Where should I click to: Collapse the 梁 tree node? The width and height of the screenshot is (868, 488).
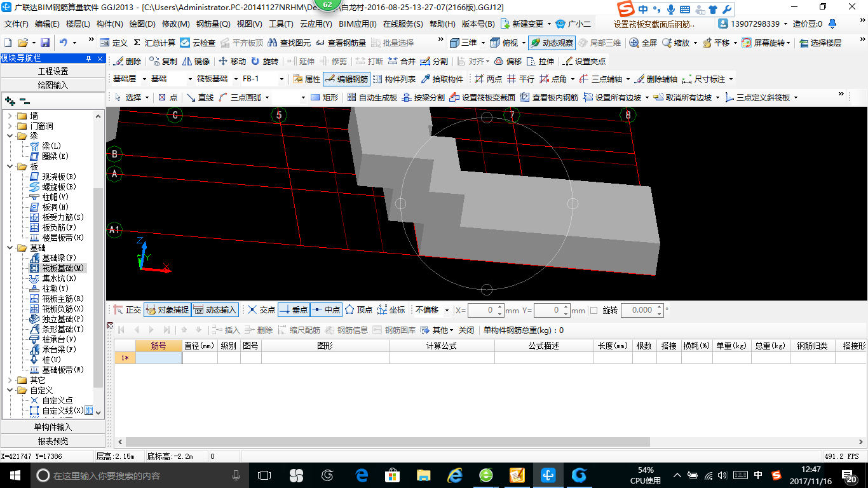tap(10, 136)
